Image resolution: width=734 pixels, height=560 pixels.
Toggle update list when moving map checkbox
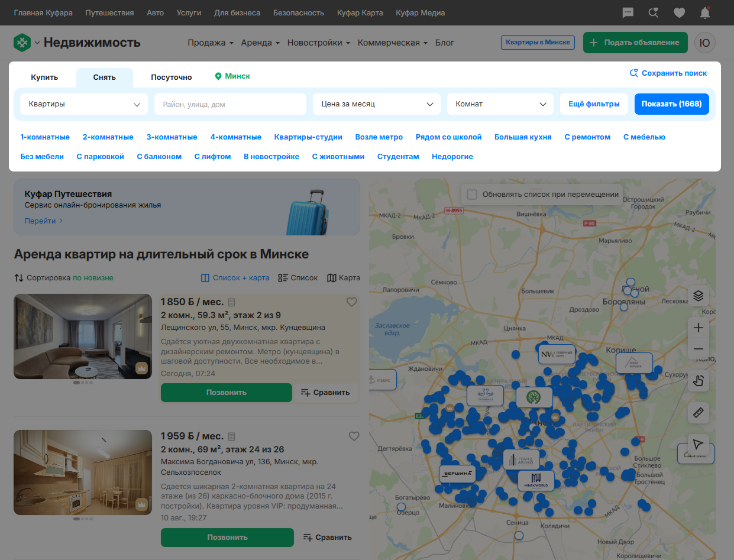pyautogui.click(x=472, y=194)
